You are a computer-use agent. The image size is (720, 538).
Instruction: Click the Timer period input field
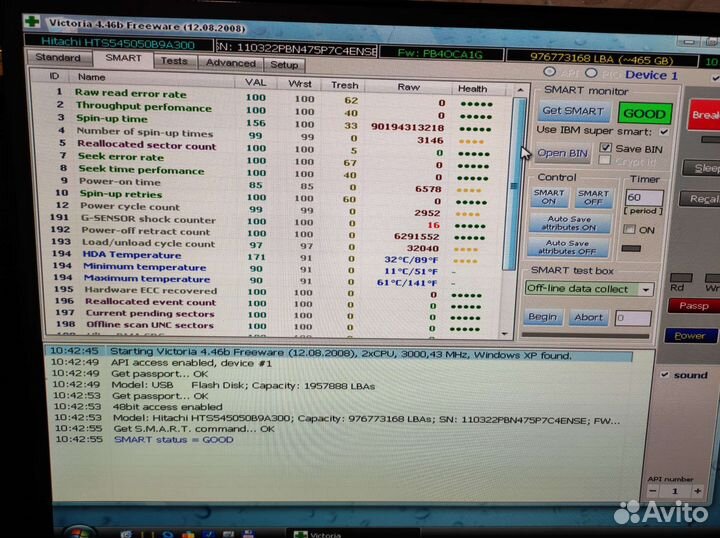click(x=643, y=198)
